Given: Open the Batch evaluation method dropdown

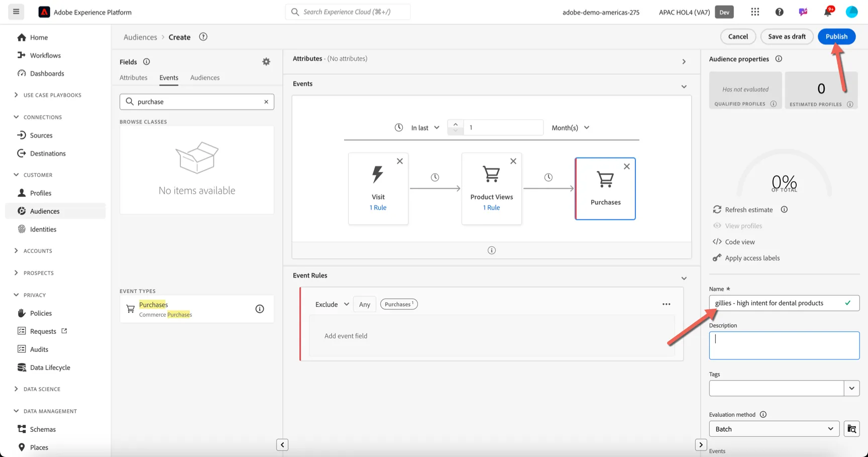Looking at the screenshot, I should point(774,429).
